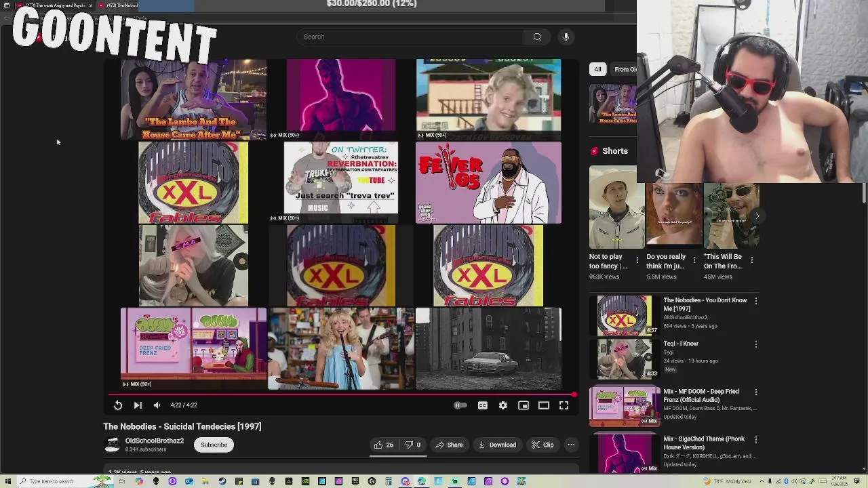Open the Clip scissors button
This screenshot has width=868, height=488.
542,445
